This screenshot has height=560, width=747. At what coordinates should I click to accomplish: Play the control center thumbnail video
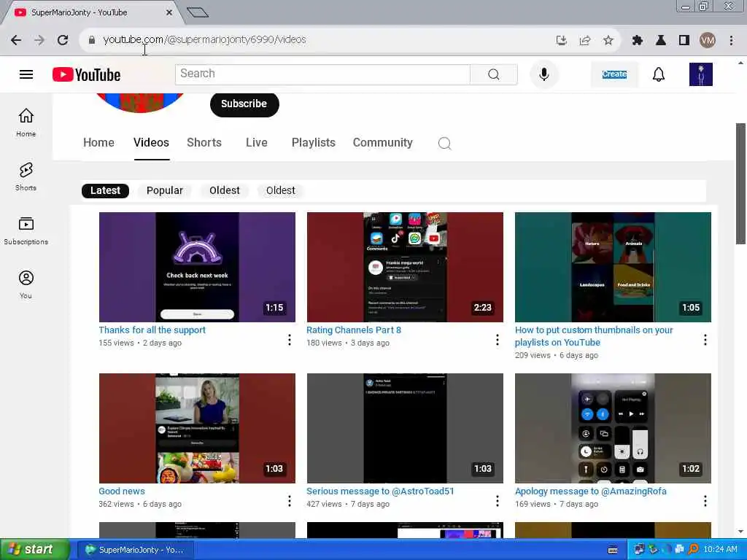pos(613,428)
